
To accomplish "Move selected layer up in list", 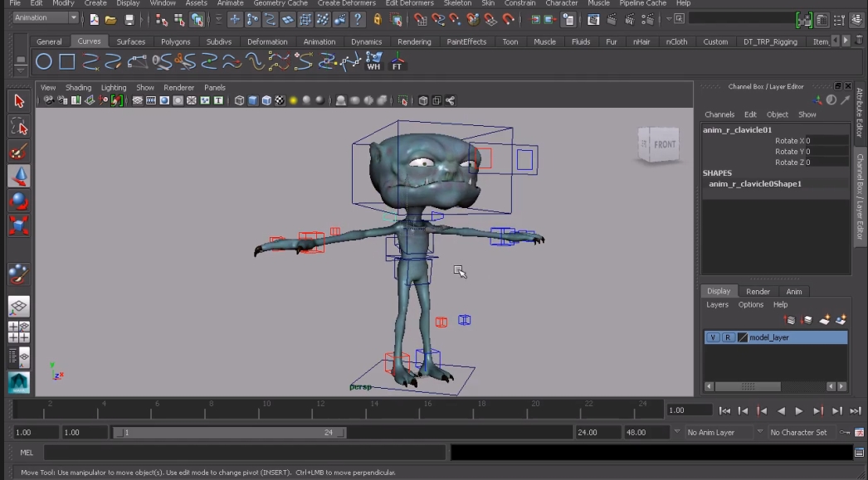I will (x=790, y=320).
